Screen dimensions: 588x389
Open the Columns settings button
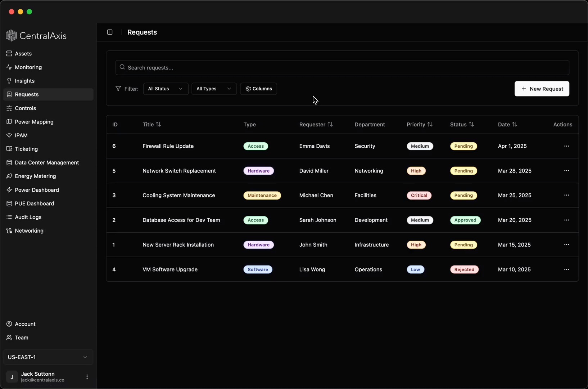[258, 89]
